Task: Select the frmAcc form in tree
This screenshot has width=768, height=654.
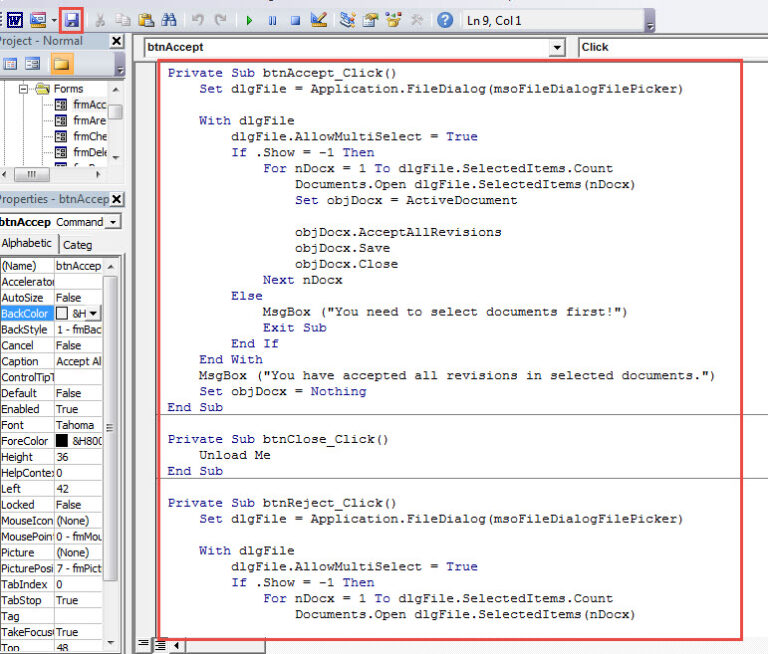Action: click(x=90, y=104)
